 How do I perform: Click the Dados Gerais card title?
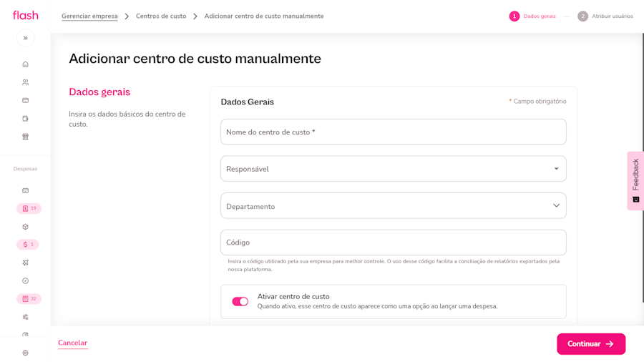[x=248, y=102]
